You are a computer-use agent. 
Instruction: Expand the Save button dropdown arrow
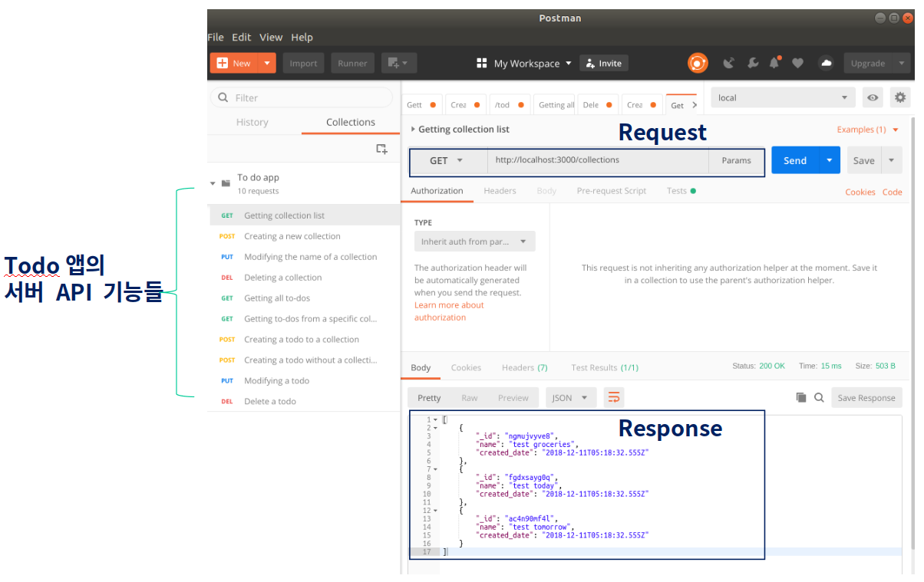891,160
